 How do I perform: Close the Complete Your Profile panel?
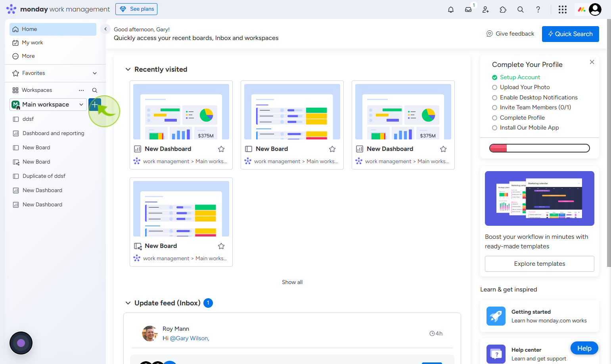point(592,62)
